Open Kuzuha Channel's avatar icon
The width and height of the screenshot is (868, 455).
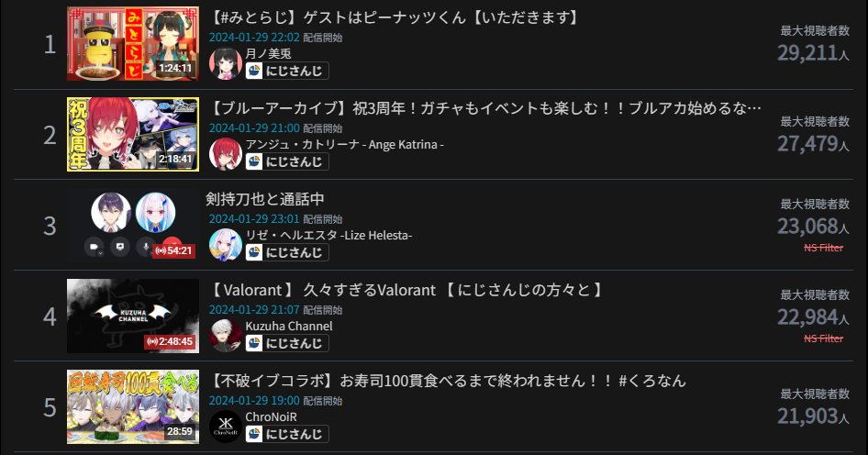coord(226,336)
